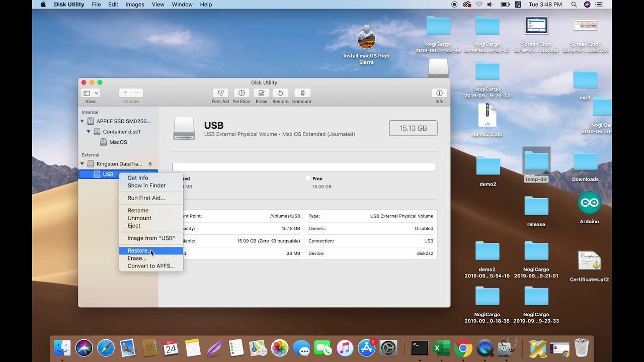The width and height of the screenshot is (644, 362).
Task: Choose Convert to APFS... entry
Action: coord(151,266)
